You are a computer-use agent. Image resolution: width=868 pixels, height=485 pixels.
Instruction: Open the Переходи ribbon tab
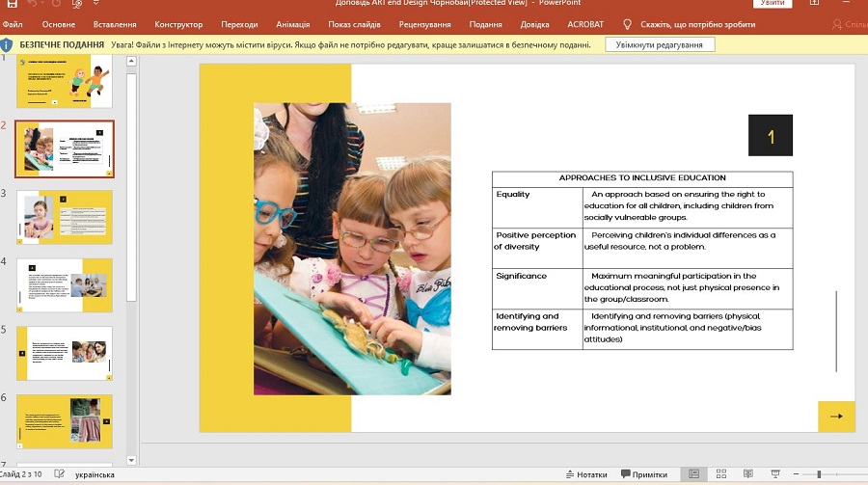coord(239,24)
